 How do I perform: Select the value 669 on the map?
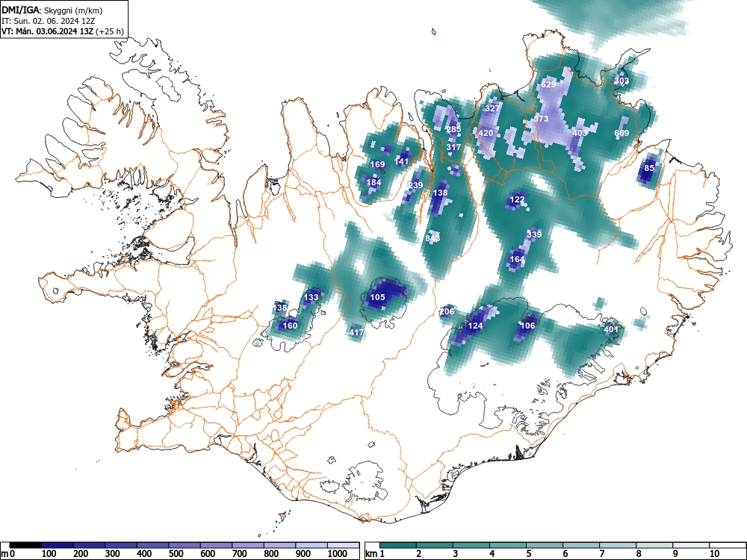click(x=622, y=133)
